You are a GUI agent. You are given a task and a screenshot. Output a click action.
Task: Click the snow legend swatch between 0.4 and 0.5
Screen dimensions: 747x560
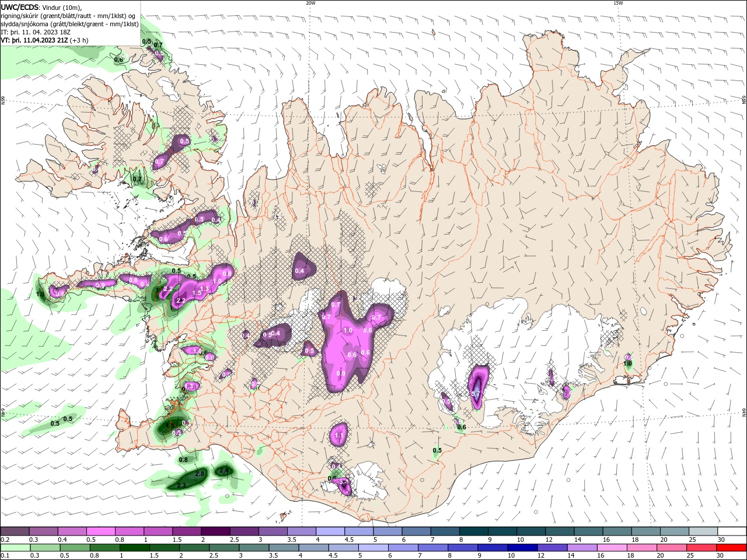coord(72,531)
